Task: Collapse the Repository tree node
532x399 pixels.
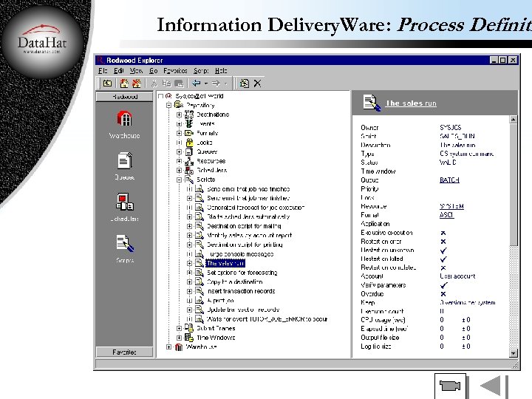Action: pyautogui.click(x=168, y=105)
